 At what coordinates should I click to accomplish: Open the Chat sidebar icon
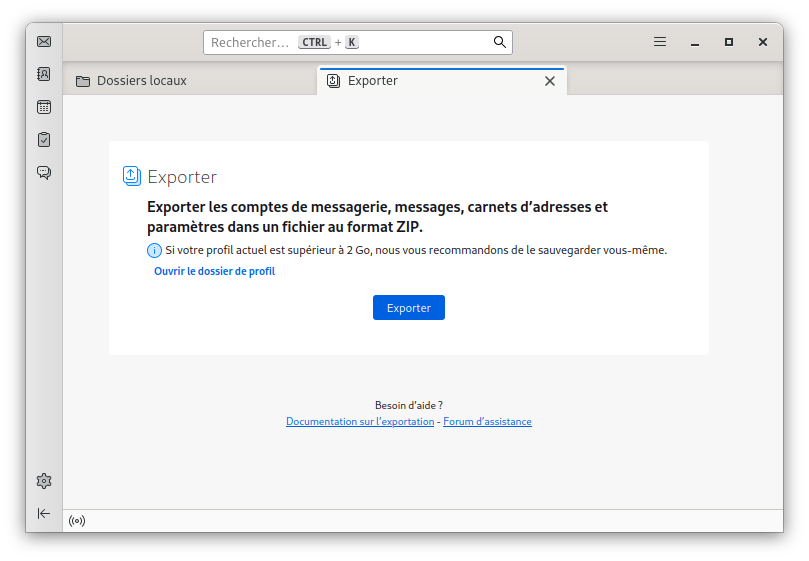point(44,172)
